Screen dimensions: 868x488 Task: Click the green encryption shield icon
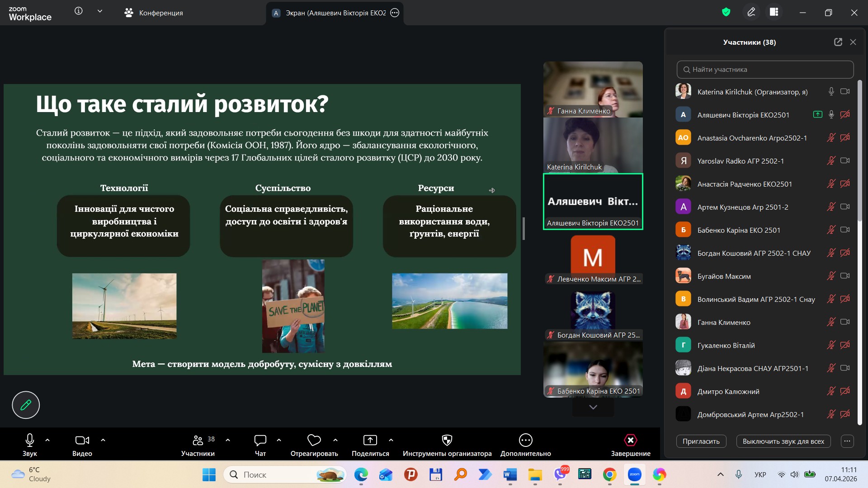[x=726, y=12]
